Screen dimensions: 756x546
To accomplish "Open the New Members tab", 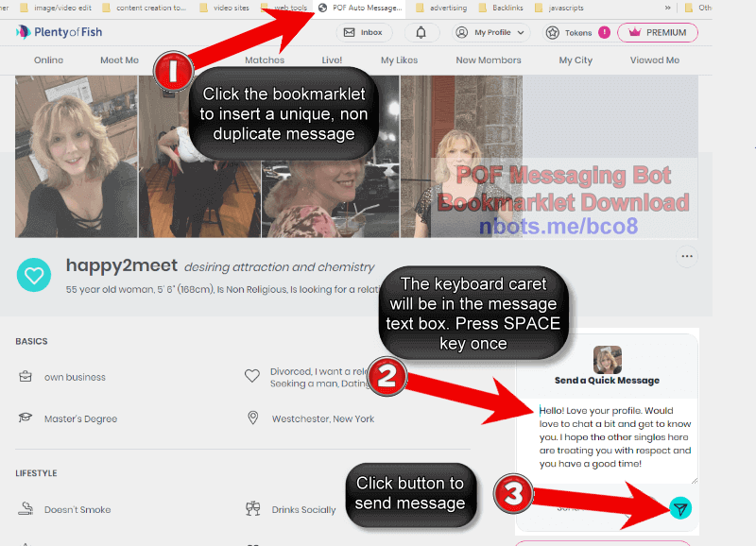I will pyautogui.click(x=489, y=60).
